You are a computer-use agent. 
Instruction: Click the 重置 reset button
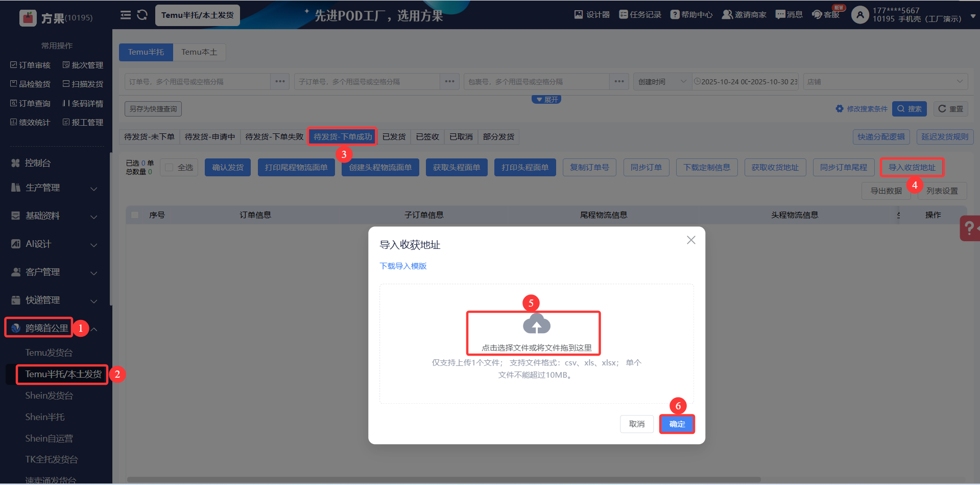[x=950, y=109]
